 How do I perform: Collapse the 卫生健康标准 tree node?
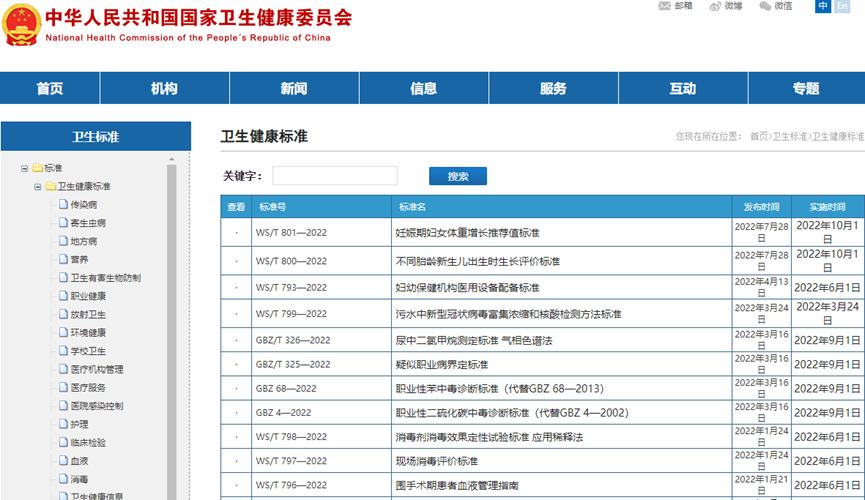38,187
